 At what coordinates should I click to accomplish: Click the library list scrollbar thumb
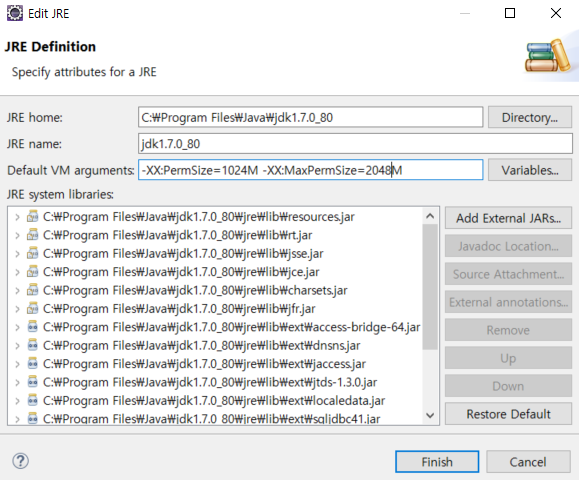coord(430,287)
